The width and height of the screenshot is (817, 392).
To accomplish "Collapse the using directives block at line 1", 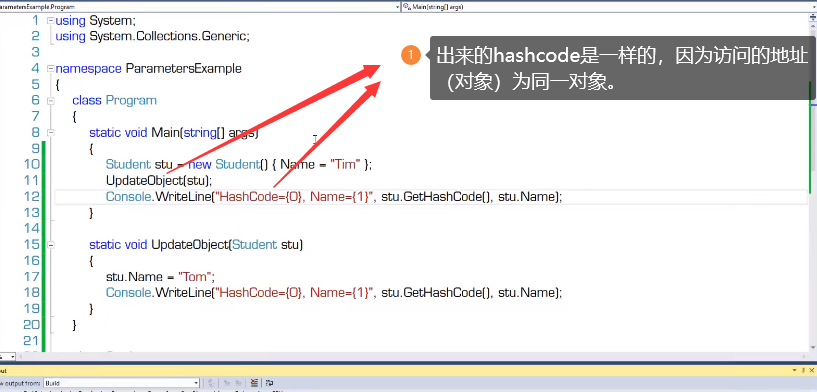I will point(51,21).
